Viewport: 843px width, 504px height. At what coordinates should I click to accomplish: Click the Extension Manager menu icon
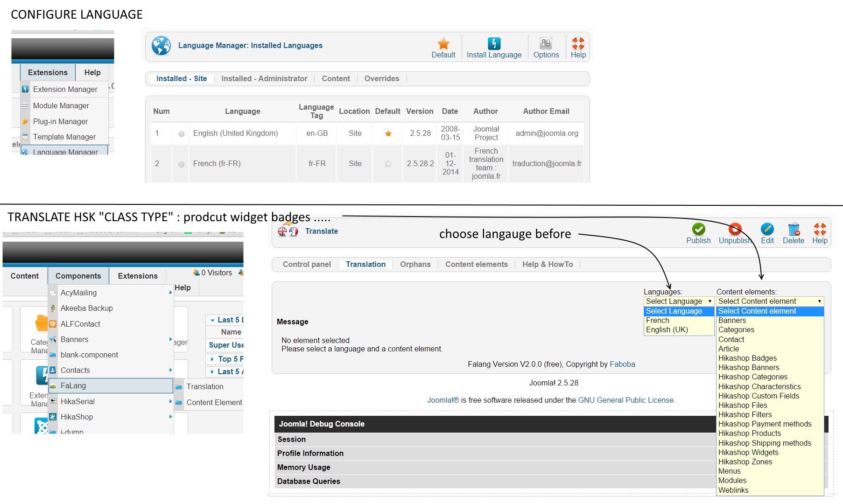point(26,89)
